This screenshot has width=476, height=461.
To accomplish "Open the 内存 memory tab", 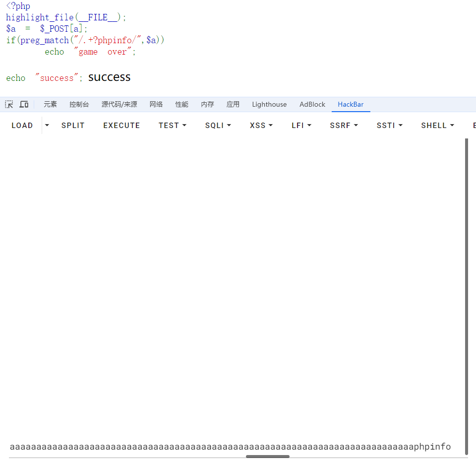I will [207, 104].
